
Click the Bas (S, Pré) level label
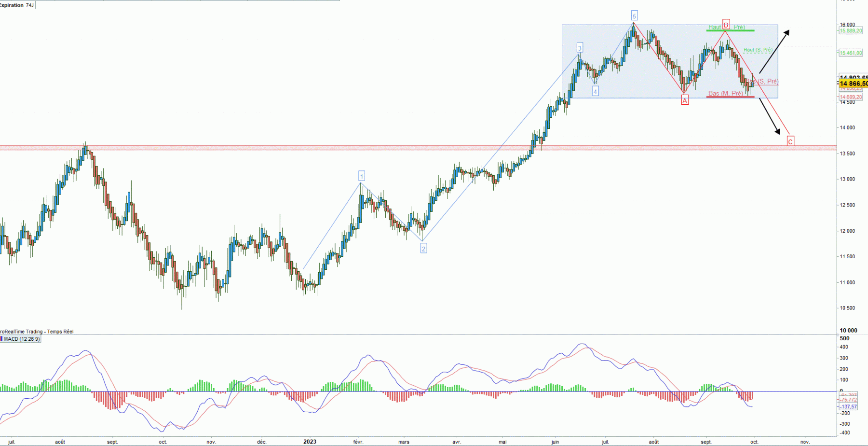[762, 82]
